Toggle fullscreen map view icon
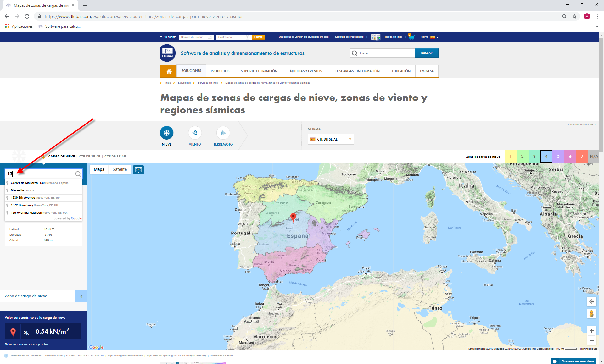The width and height of the screenshot is (604, 364). pos(138,170)
